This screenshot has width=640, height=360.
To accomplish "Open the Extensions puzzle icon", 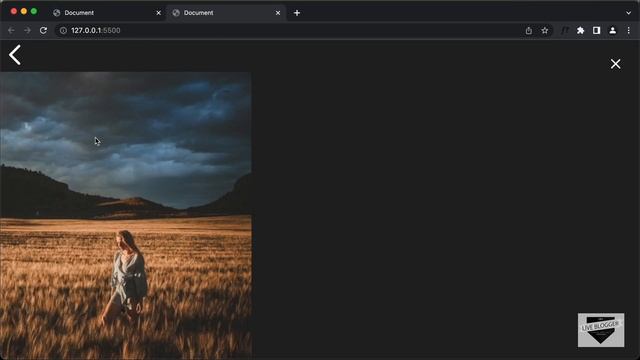I will (580, 31).
